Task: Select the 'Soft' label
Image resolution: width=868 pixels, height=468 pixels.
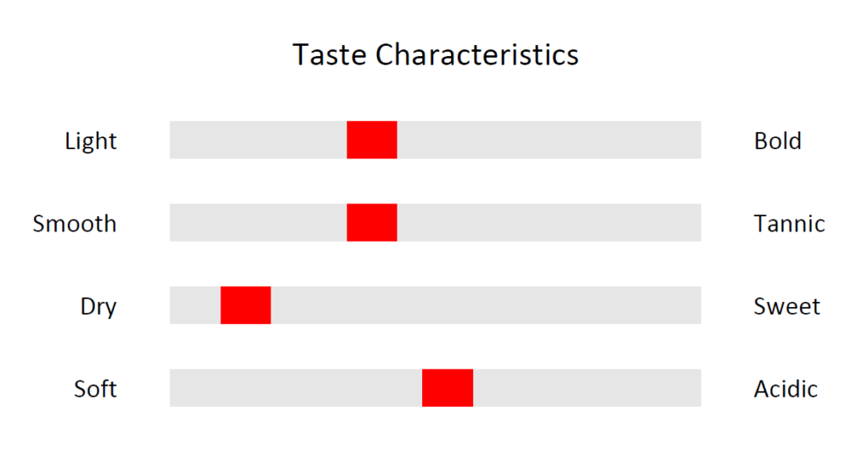Action: pos(95,389)
